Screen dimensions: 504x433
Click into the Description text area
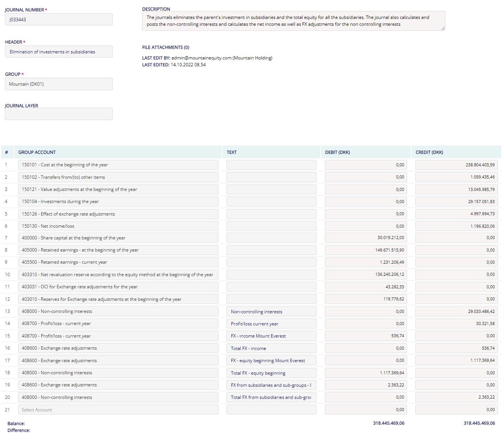tap(293, 21)
